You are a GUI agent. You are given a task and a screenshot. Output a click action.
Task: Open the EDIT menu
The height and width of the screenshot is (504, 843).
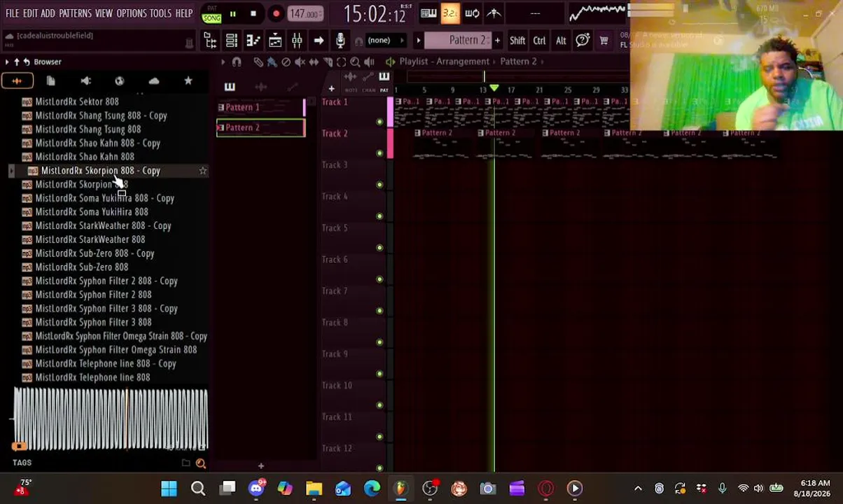tap(30, 13)
